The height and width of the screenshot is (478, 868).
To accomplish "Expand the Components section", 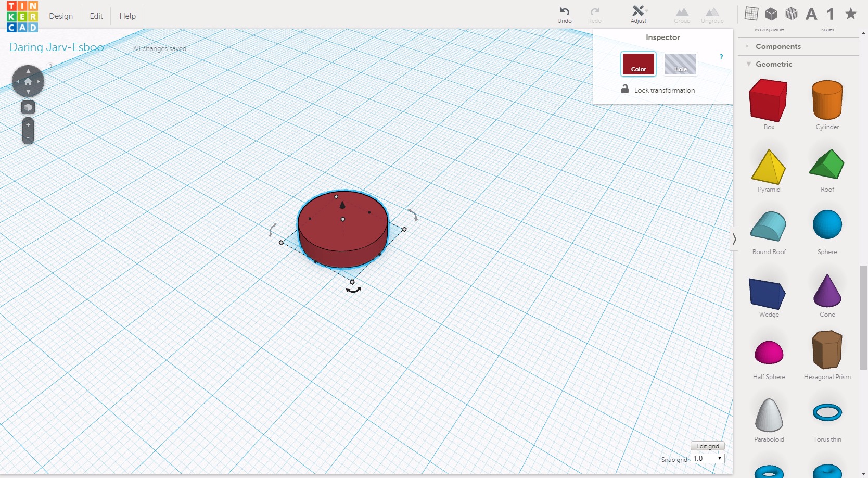I will point(778,46).
